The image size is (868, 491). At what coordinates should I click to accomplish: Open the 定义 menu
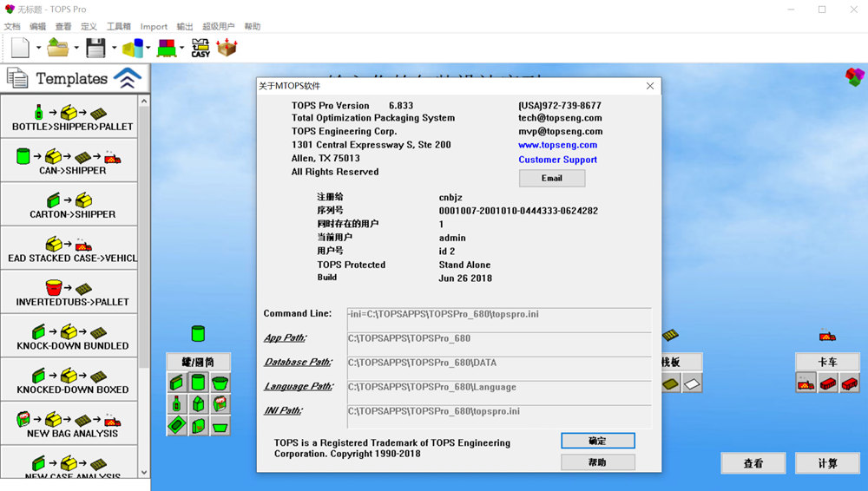click(89, 26)
